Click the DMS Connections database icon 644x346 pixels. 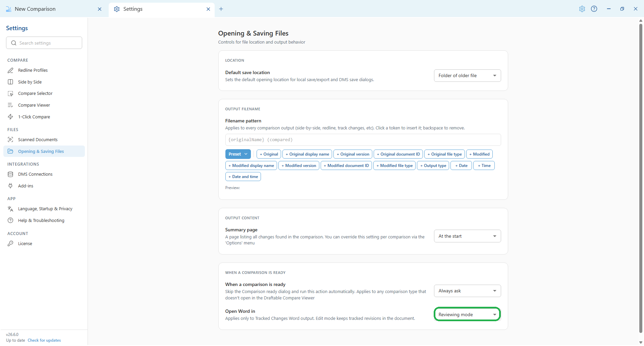(x=10, y=174)
